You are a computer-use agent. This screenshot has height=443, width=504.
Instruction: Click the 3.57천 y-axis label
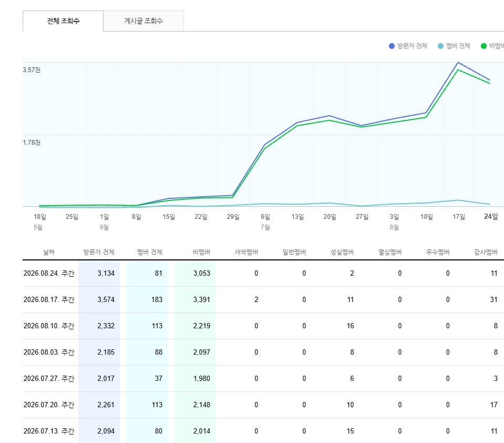point(32,70)
